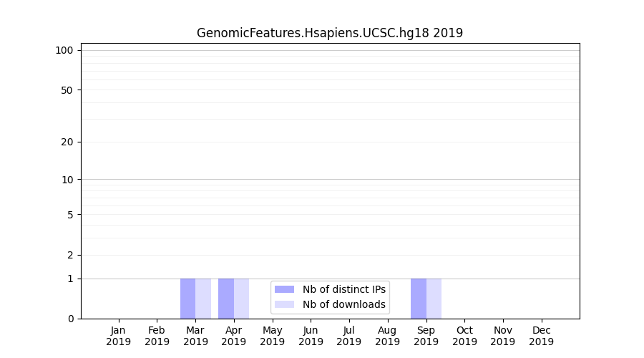Click the Jan 2019 x-axis label

119,336
